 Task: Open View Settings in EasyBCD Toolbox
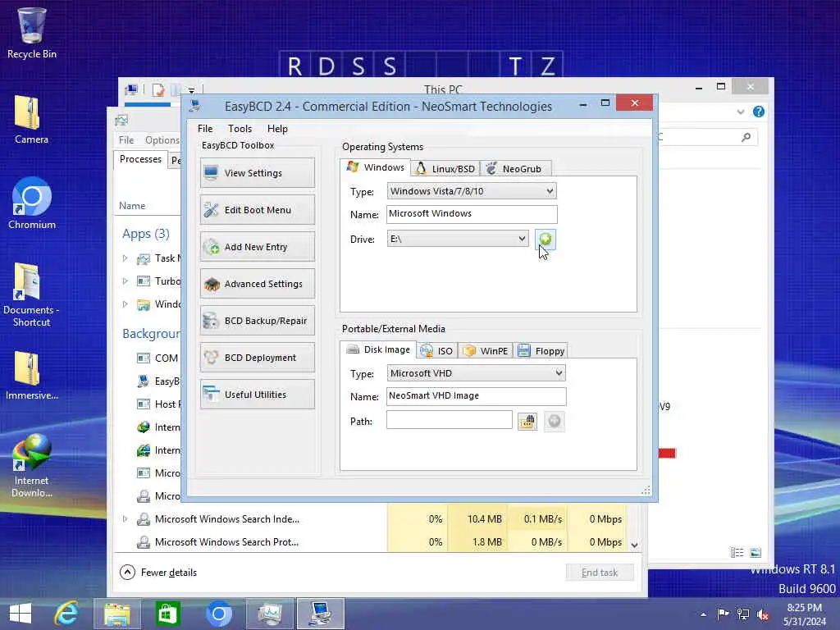click(x=257, y=173)
